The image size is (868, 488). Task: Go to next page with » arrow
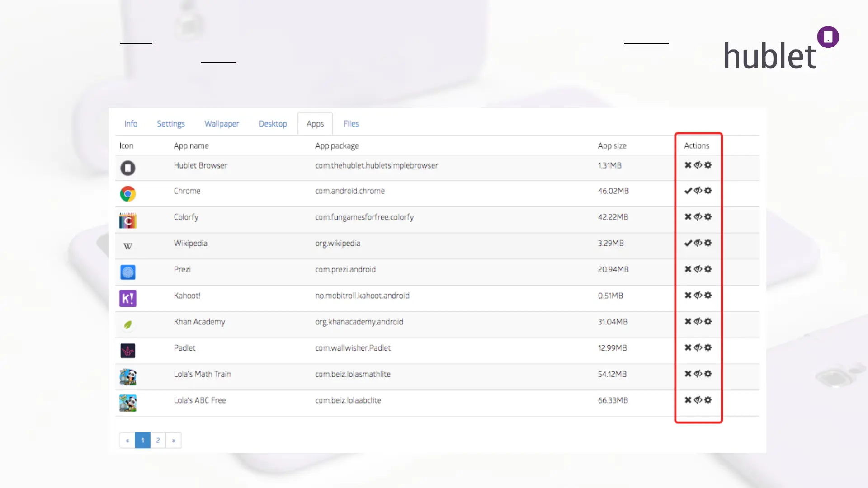coord(174,441)
